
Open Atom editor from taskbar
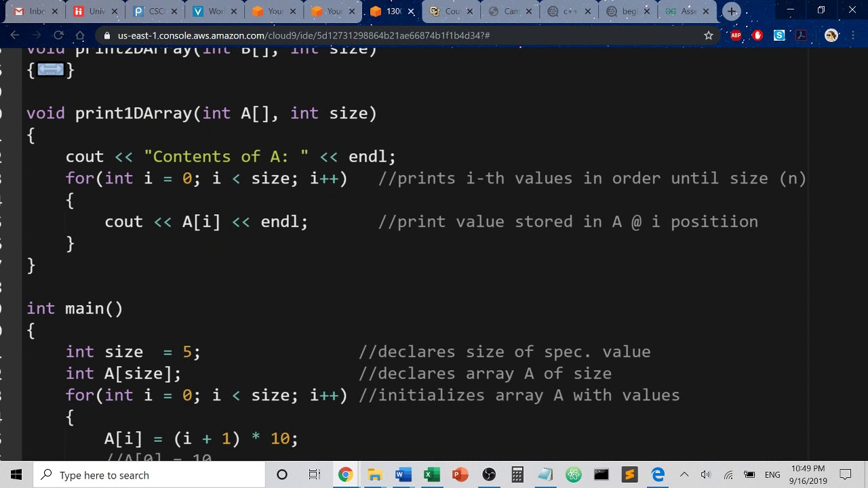click(574, 474)
